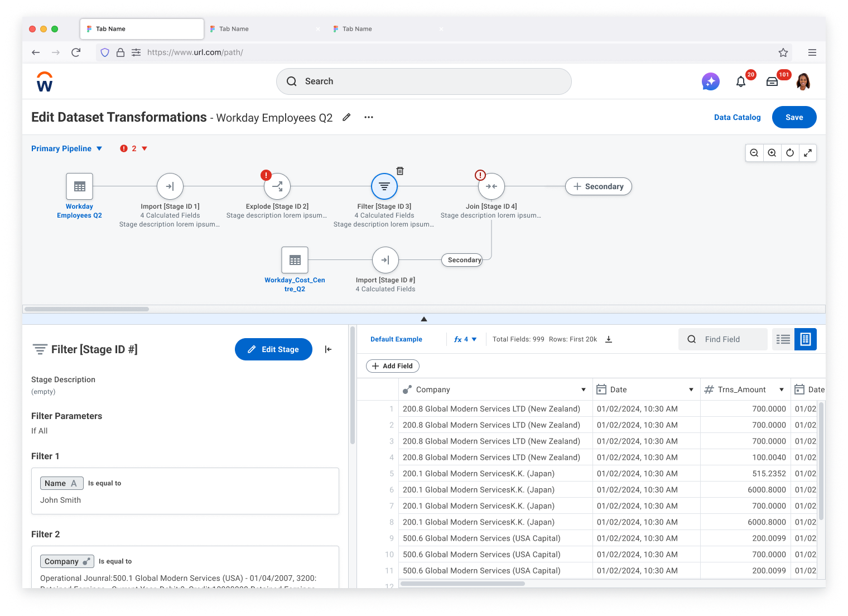The height and width of the screenshot is (616, 848).
Task: Zoom out of the pipeline canvas
Action: point(754,153)
